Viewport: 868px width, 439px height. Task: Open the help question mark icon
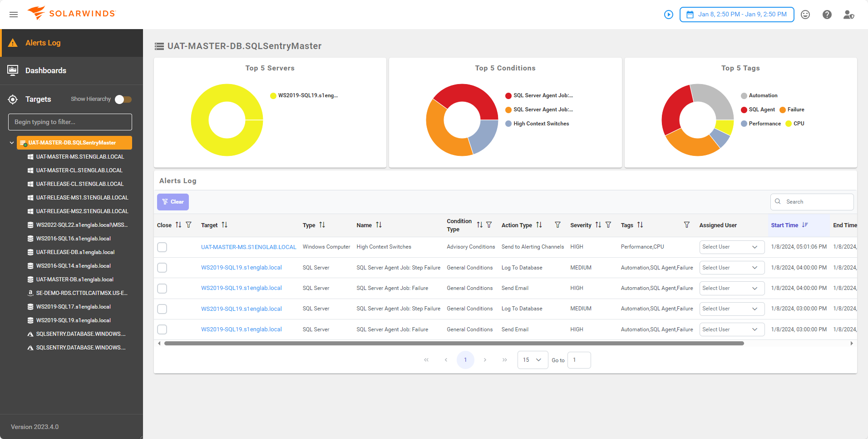coord(827,15)
